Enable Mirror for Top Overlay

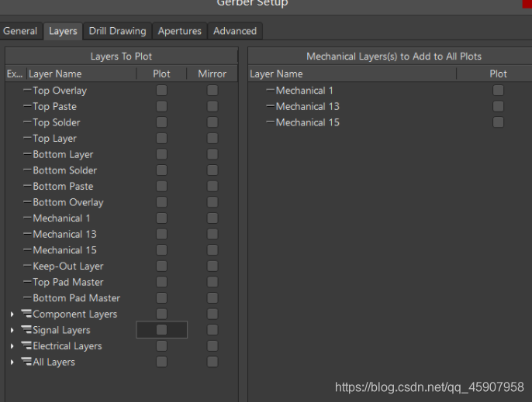pos(212,91)
